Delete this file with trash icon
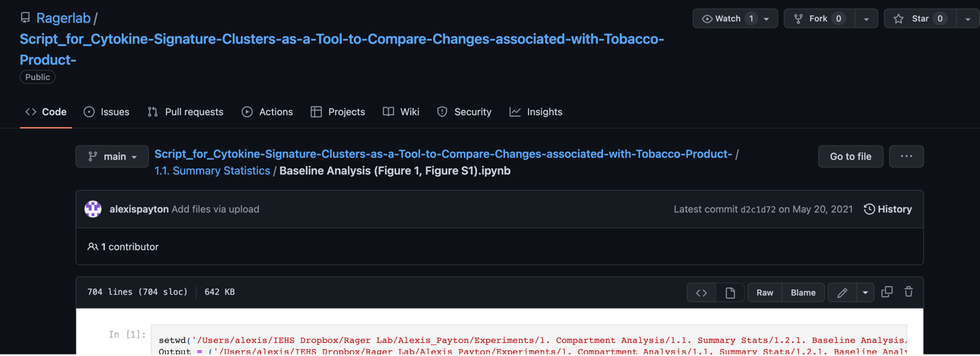 pos(909,292)
